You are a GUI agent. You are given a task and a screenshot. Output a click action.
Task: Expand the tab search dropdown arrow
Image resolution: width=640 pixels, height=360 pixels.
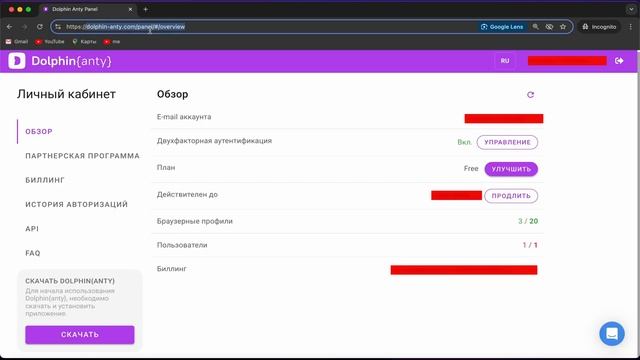[x=631, y=9]
